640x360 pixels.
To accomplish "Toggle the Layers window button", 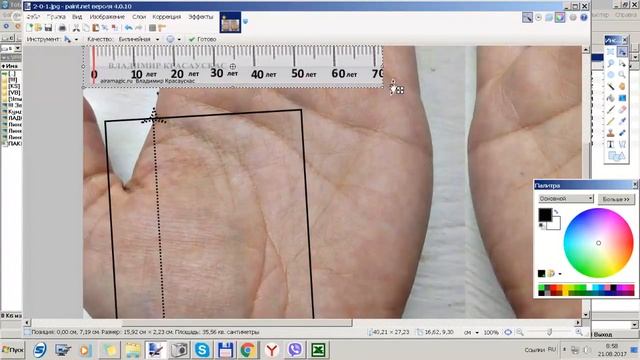I will click(549, 18).
